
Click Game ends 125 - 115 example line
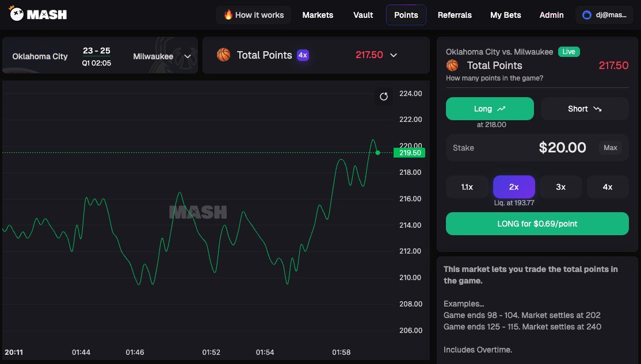pyautogui.click(x=522, y=327)
